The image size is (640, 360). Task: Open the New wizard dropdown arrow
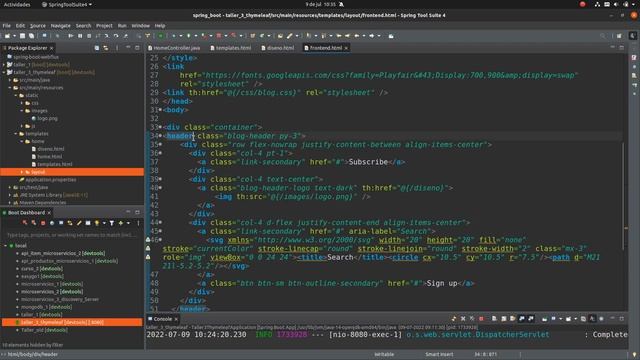click(x=14, y=36)
